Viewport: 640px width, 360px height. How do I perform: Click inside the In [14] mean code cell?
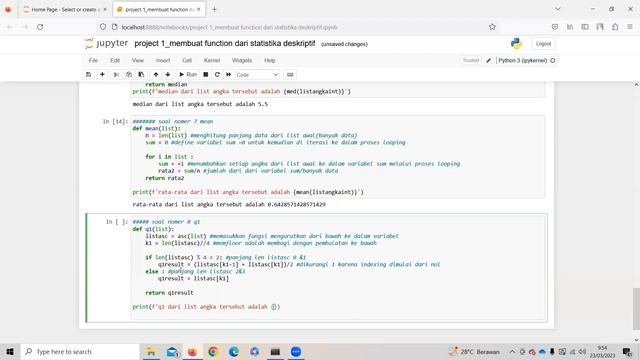click(x=338, y=157)
